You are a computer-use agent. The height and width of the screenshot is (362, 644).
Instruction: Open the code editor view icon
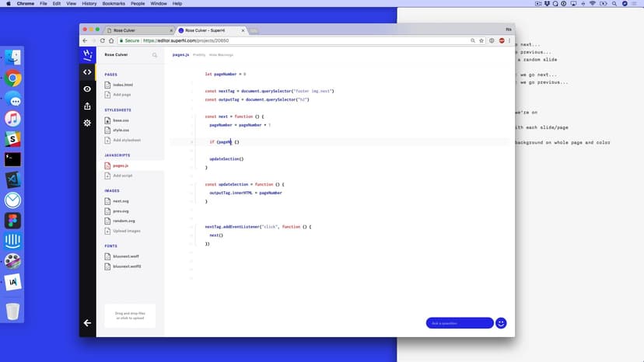[87, 71]
